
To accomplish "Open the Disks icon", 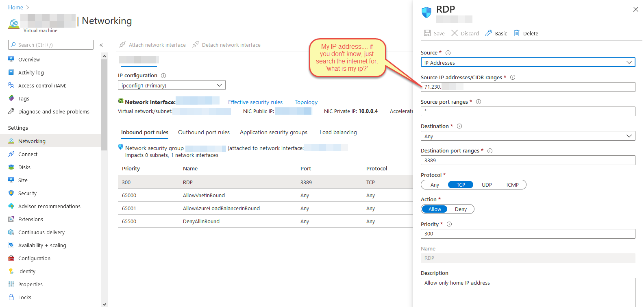I will coord(11,167).
